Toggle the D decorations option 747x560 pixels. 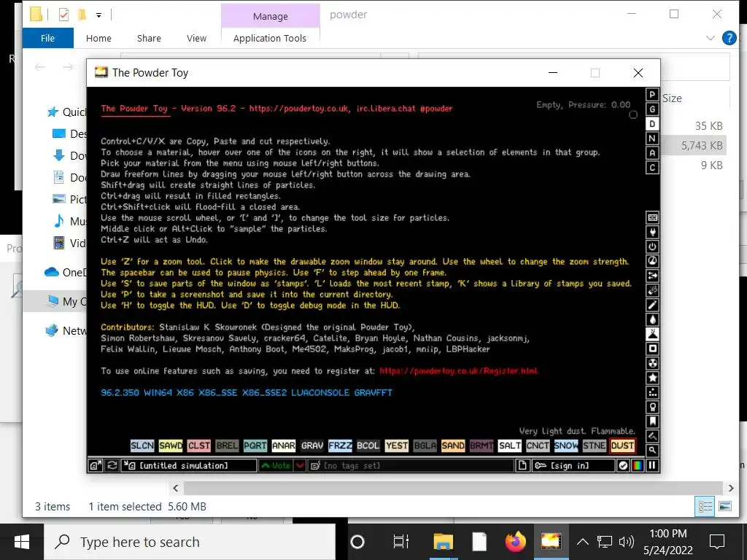coord(652,124)
